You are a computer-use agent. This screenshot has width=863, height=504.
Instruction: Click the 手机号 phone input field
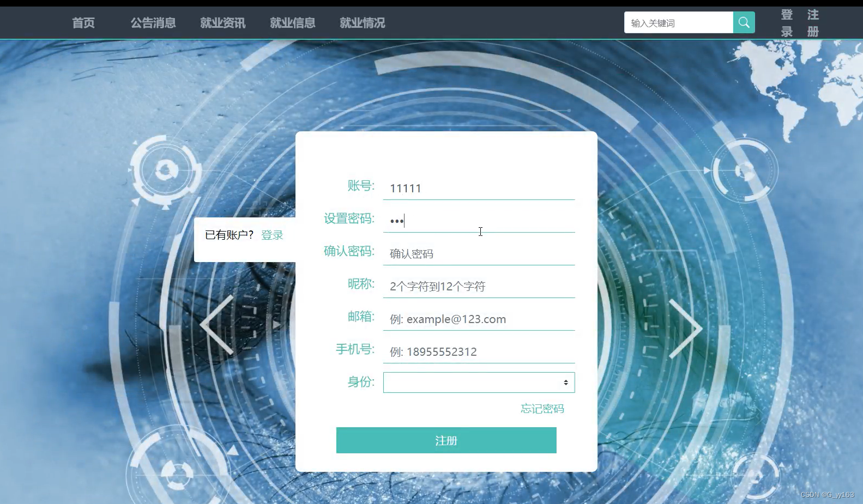pos(479,352)
